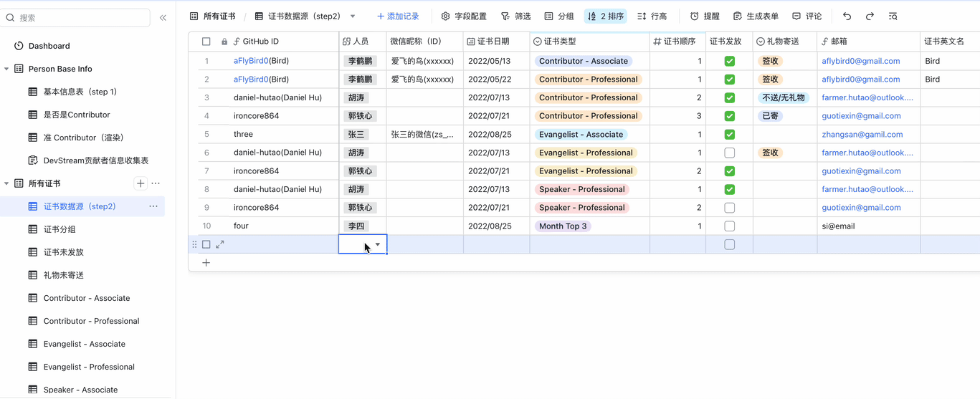This screenshot has height=399, width=980.
Task: Open the 提醒 reminder alarm tool
Action: (x=705, y=16)
